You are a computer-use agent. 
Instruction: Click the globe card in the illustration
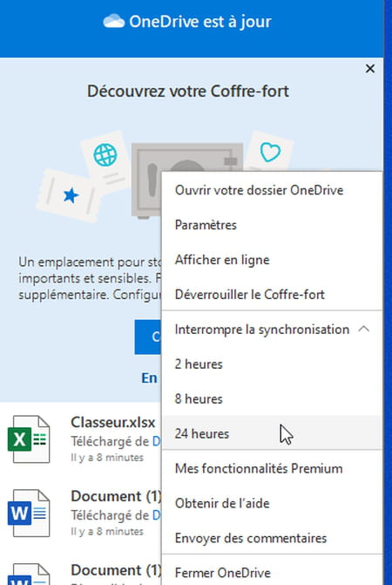[105, 160]
